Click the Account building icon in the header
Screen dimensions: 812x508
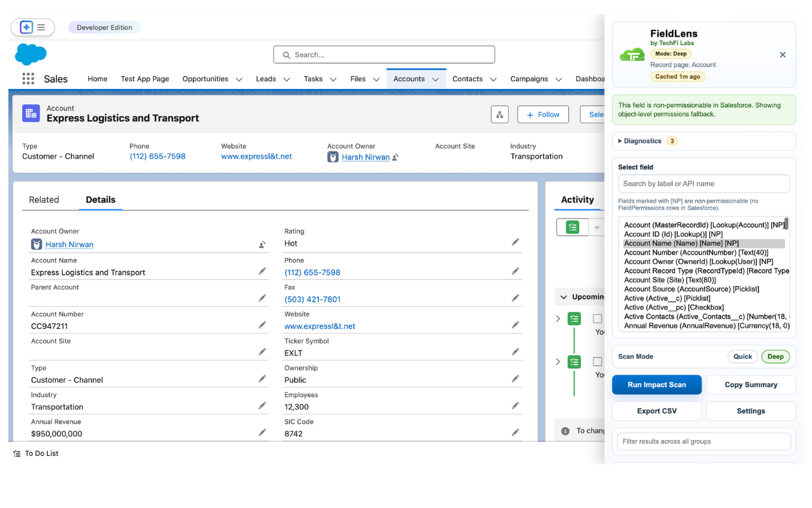click(x=30, y=114)
